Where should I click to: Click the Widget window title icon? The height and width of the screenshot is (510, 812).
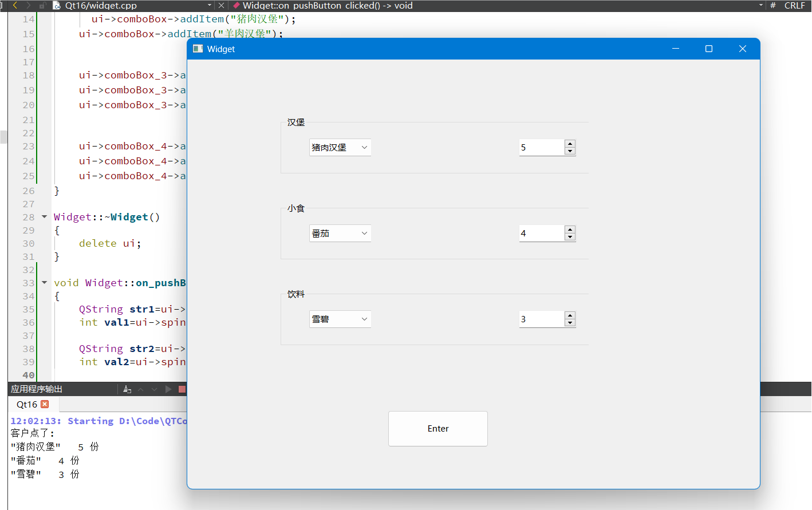tap(198, 49)
